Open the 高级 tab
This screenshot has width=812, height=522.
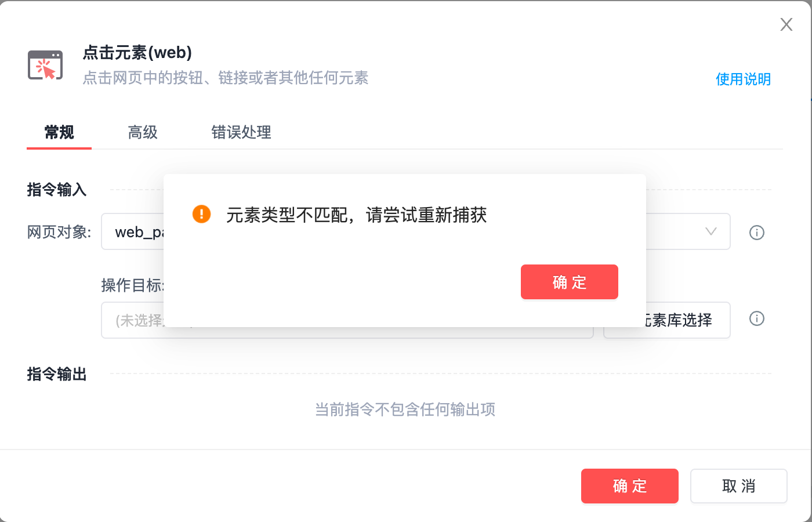[x=143, y=132]
